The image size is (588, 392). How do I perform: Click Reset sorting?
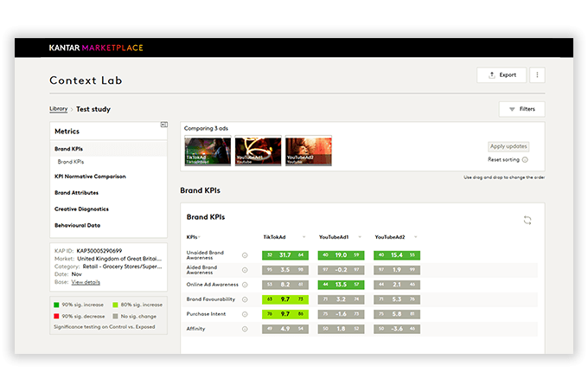coord(503,160)
